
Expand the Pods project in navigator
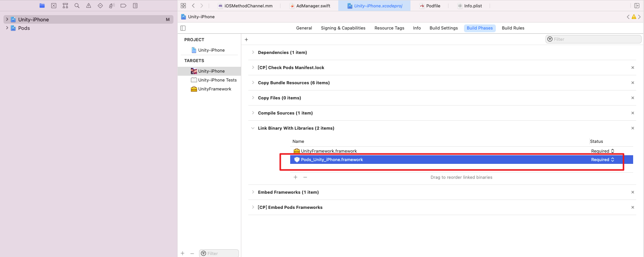(7, 28)
